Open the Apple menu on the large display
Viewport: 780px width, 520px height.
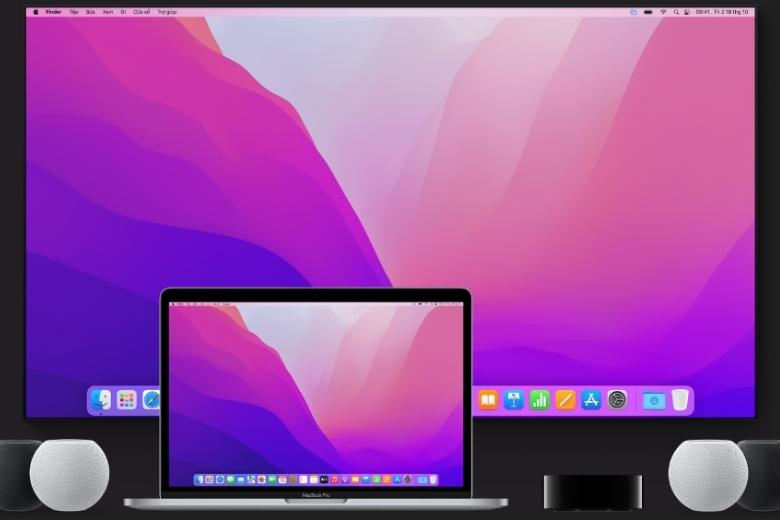[36, 12]
